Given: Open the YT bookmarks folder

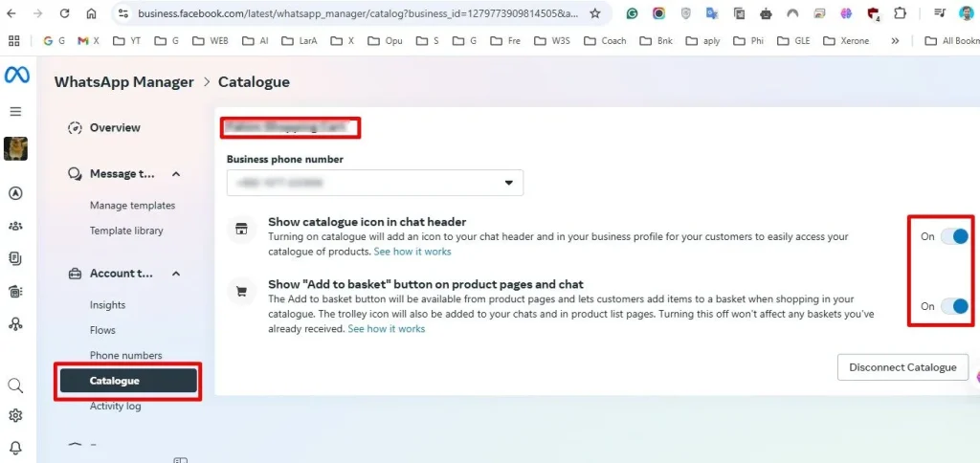Looking at the screenshot, I should point(127,40).
